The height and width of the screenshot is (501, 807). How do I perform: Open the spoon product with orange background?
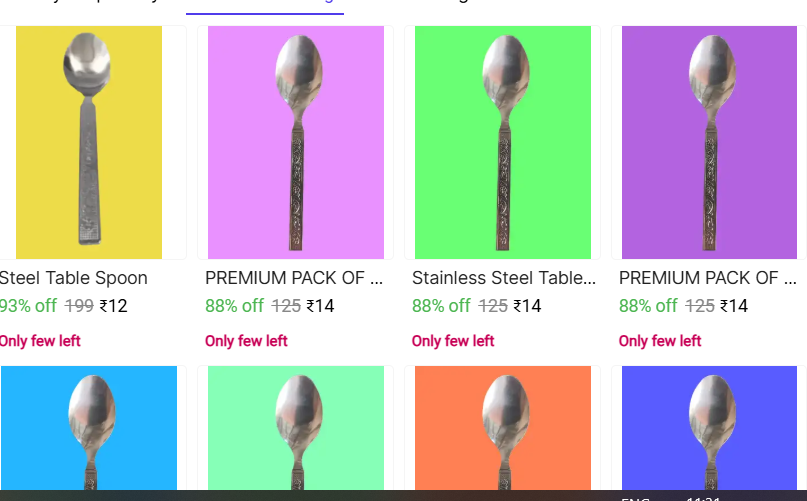point(503,428)
